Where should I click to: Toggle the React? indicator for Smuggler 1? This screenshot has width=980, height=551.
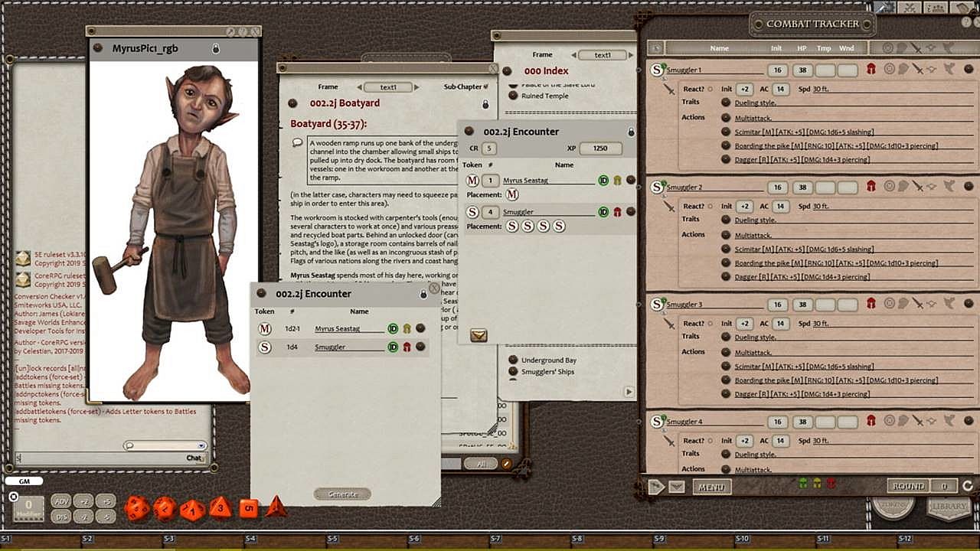[x=710, y=90]
